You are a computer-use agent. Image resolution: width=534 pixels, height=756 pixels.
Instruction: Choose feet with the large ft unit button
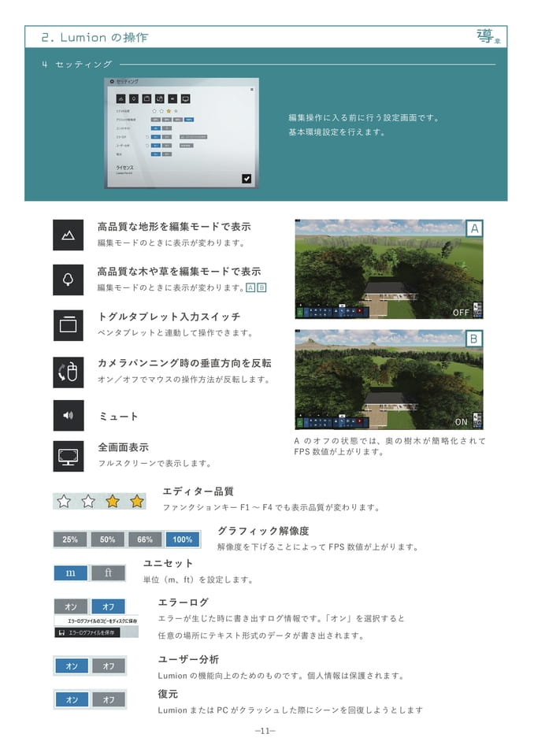click(x=108, y=573)
